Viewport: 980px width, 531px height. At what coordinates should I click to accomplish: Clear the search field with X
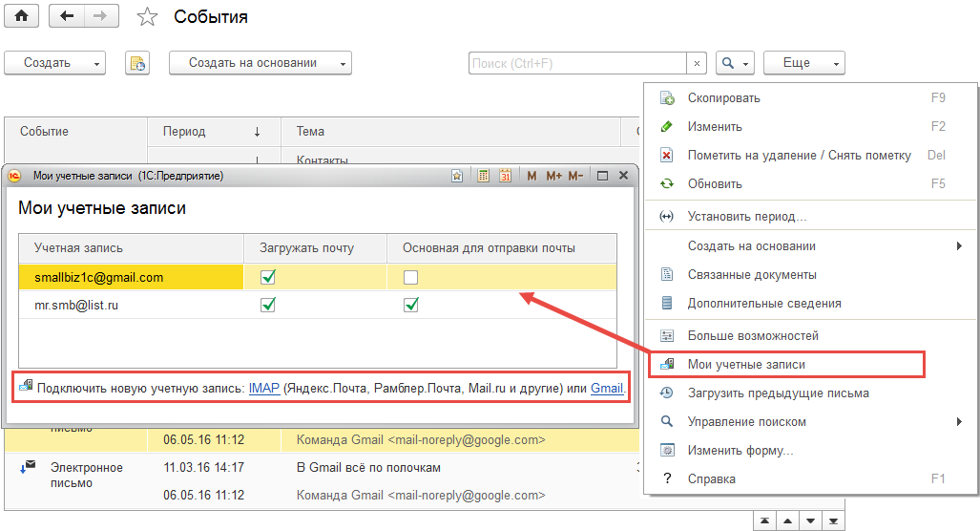click(697, 63)
